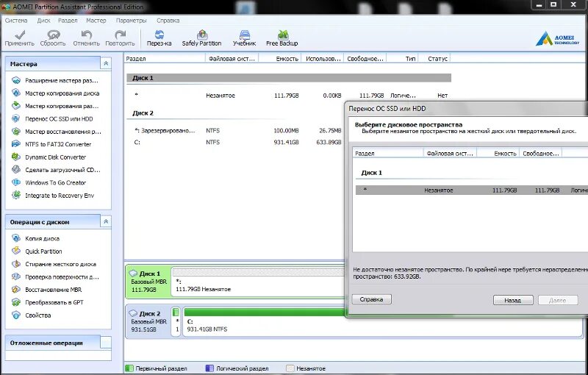Select the Незанятое row in the dialog list
Screen dimensions: 588x375
[x=472, y=190]
